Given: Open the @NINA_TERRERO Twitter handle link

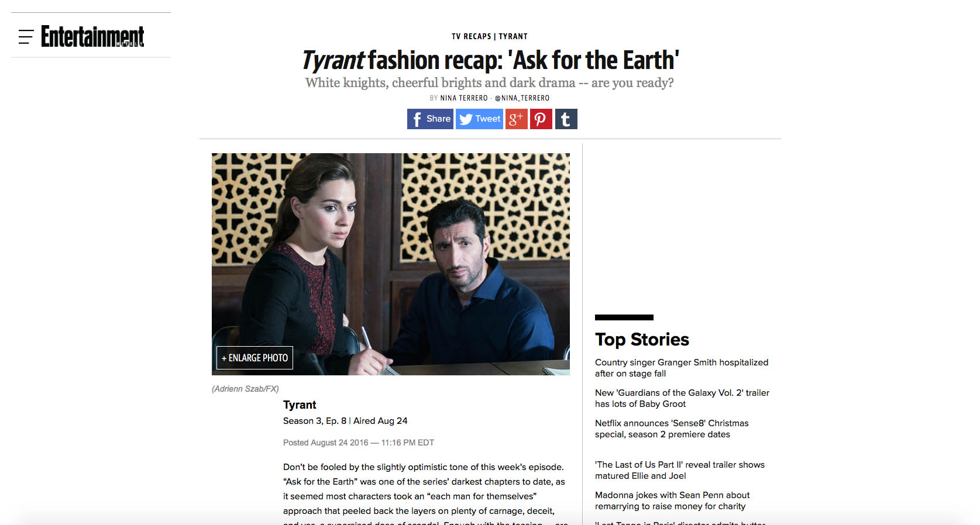Looking at the screenshot, I should click(x=522, y=98).
